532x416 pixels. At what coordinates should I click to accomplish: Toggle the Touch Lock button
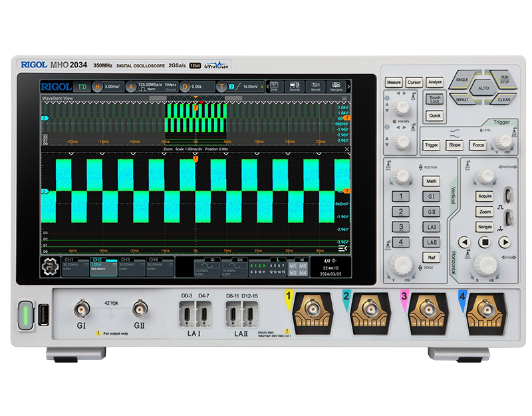[435, 99]
